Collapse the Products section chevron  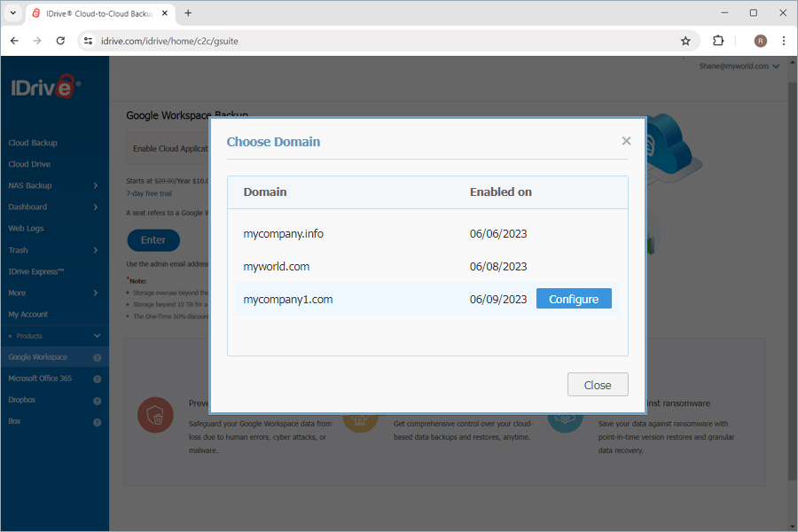tap(97, 335)
